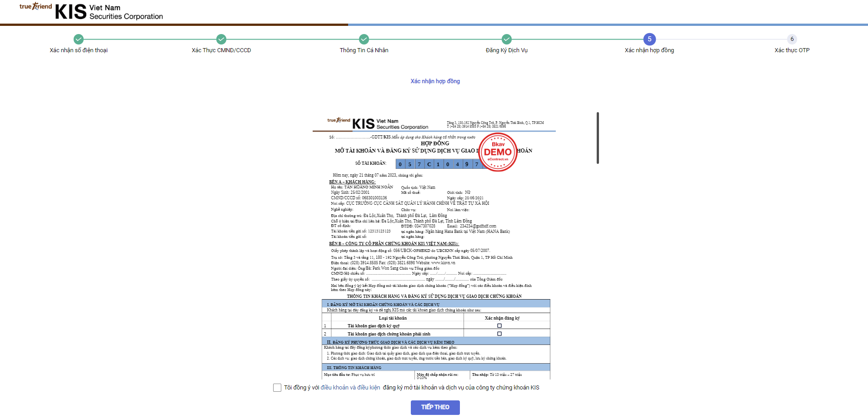868x419 pixels.
Task: Tick checkbox for Tài khoản giao dịch ký quỹ
Action: click(499, 325)
